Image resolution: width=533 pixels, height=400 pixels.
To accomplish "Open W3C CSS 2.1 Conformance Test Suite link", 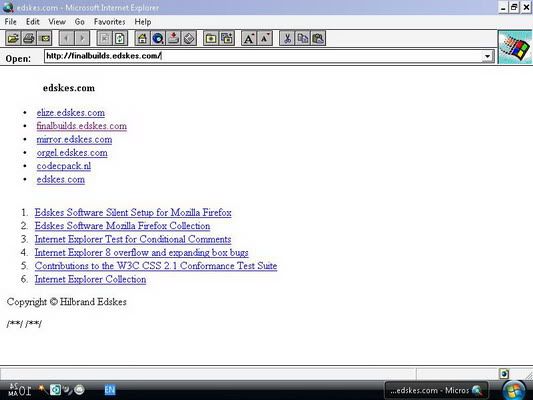I will click(156, 266).
